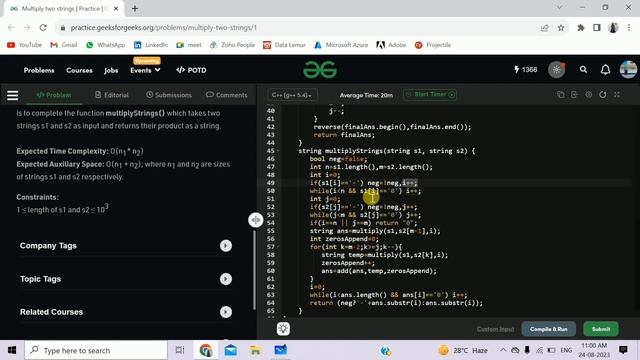640x360 pixels.
Task: Open browser extensions puzzle icon
Action: [x=580, y=28]
